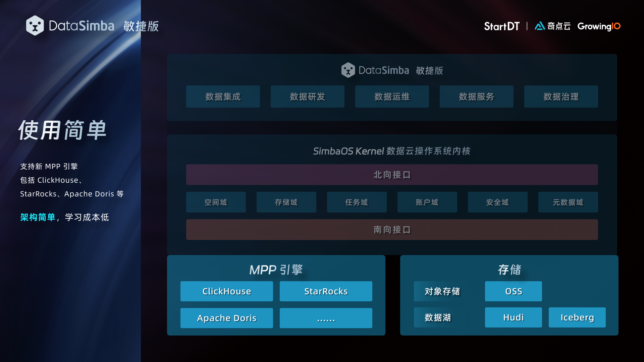Screen dimensions: 644x362
Task: Pick the ClickHouse engine button
Action: [226, 291]
